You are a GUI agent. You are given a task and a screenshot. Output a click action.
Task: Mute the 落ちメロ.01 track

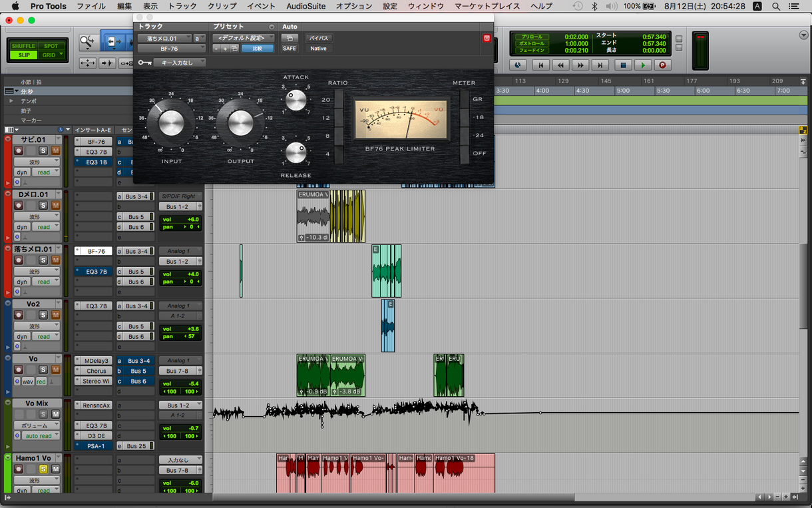(x=56, y=260)
